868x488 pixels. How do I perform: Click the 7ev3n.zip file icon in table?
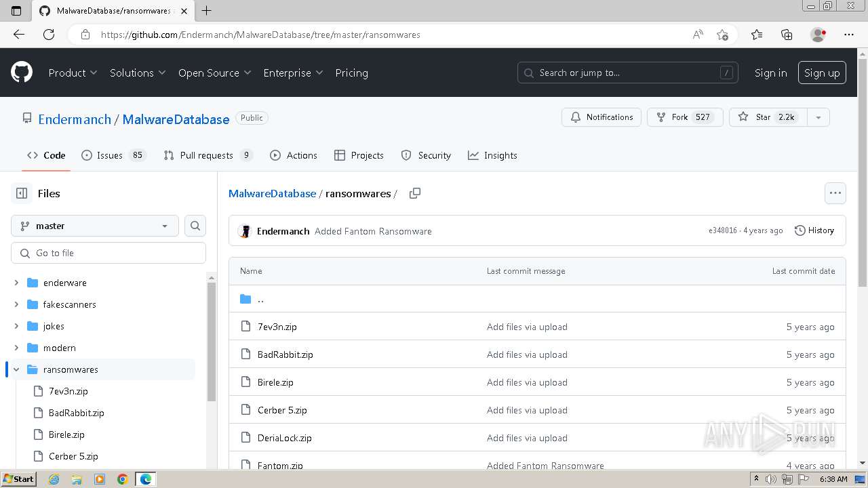246,327
